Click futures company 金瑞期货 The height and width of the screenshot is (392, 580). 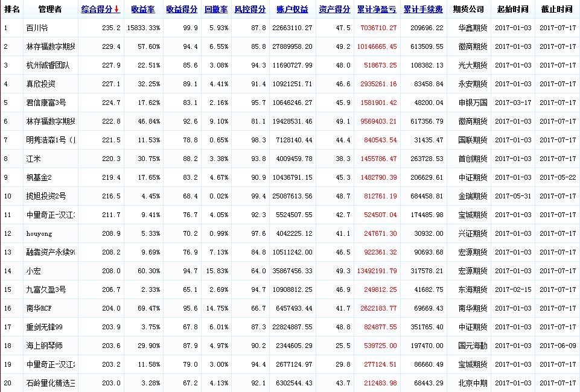tap(473, 196)
